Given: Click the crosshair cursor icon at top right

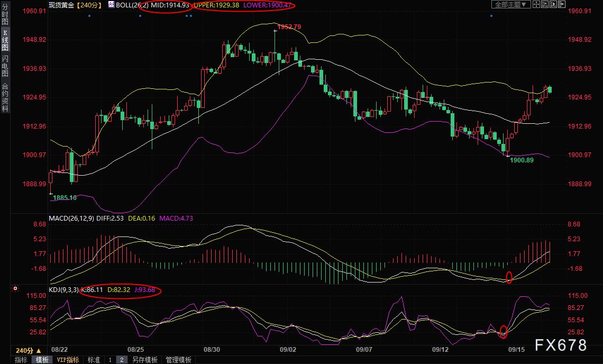Looking at the screenshot, I should coord(536,5).
